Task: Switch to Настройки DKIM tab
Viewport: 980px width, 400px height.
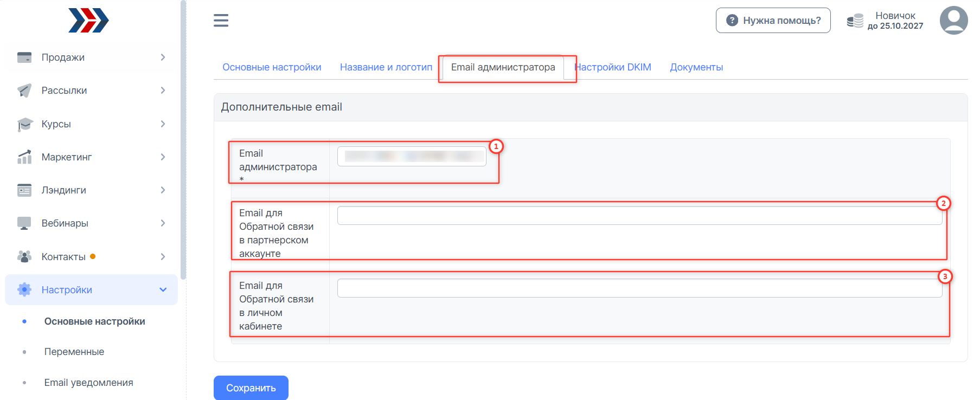Action: pyautogui.click(x=614, y=67)
